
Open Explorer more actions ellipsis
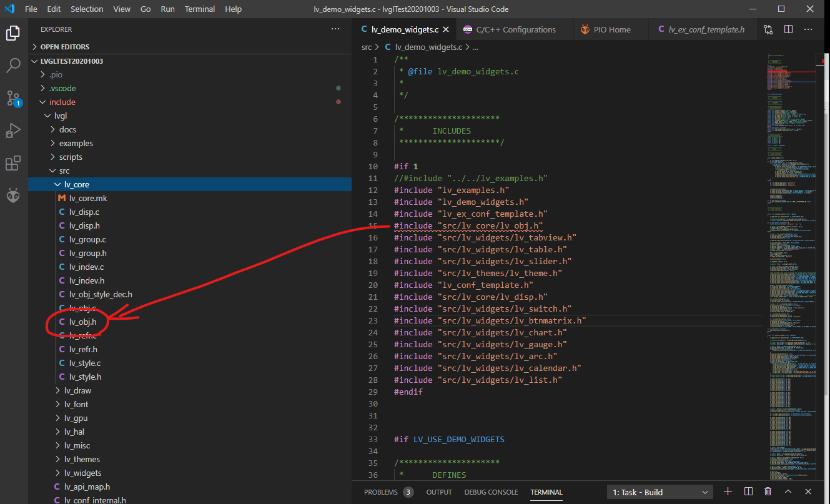(336, 29)
